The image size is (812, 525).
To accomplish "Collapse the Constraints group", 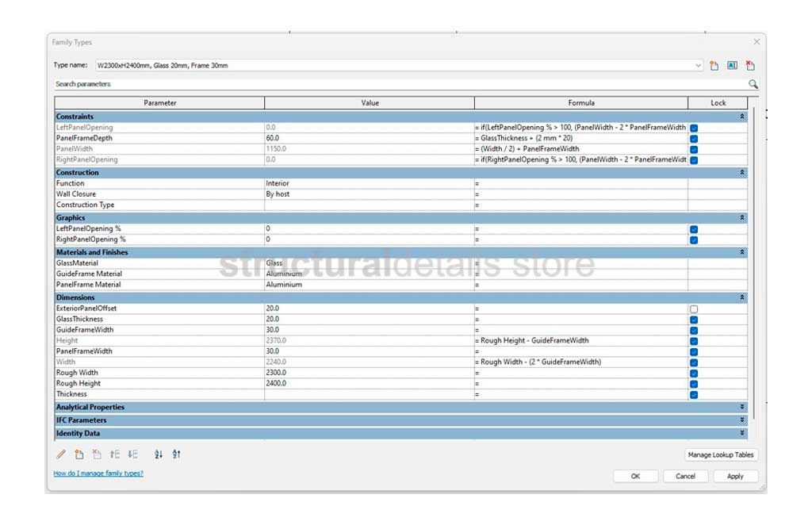I will [x=742, y=117].
